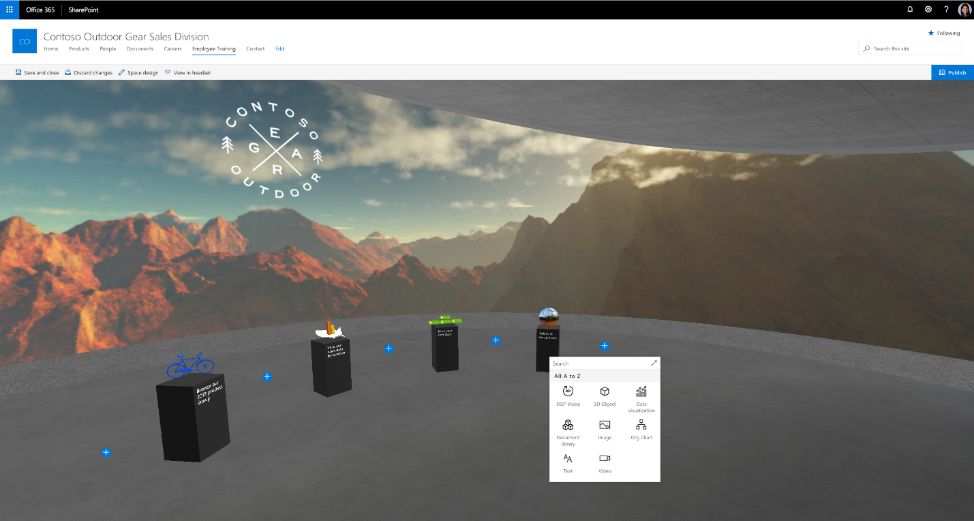The height and width of the screenshot is (521, 974).
Task: Open the help question mark
Action: click(946, 9)
